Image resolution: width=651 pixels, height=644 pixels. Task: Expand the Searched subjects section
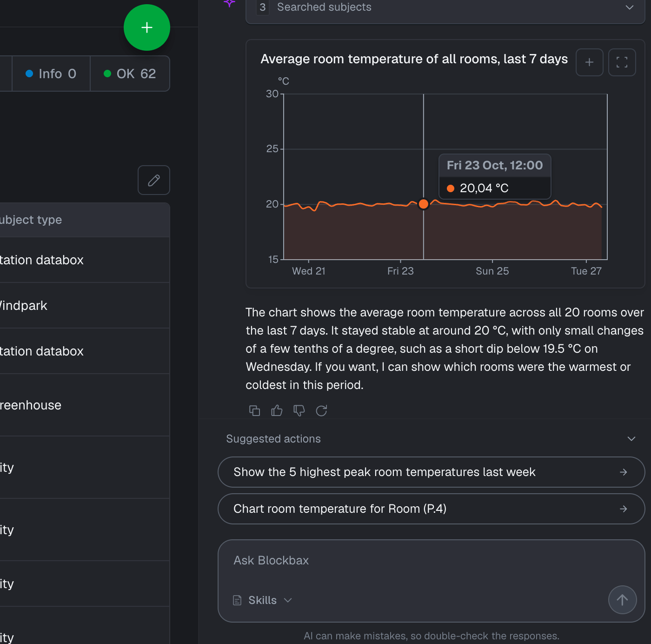pyautogui.click(x=630, y=7)
